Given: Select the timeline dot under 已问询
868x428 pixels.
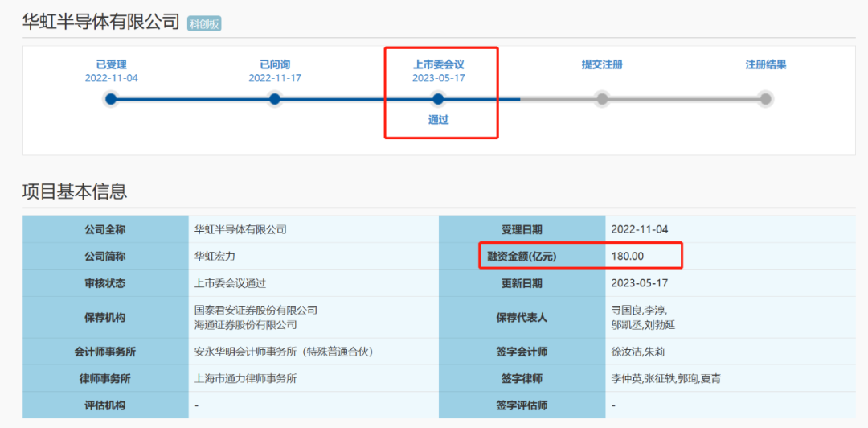Looking at the screenshot, I should point(275,99).
